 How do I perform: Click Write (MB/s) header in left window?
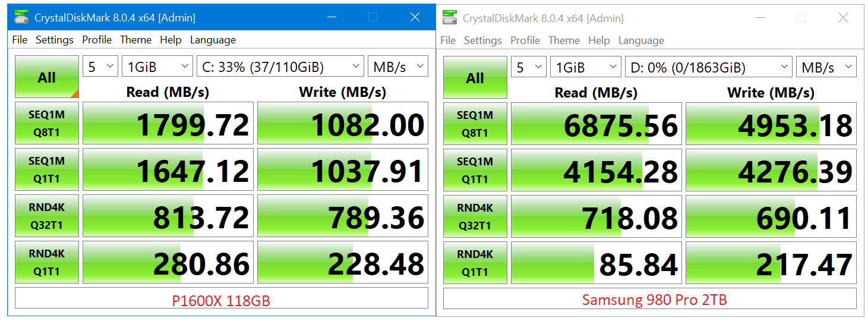tap(343, 92)
